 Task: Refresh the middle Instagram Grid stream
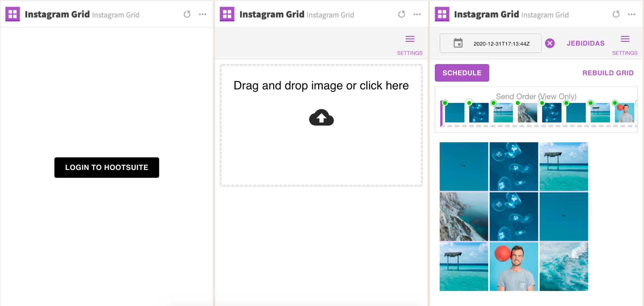(x=402, y=14)
